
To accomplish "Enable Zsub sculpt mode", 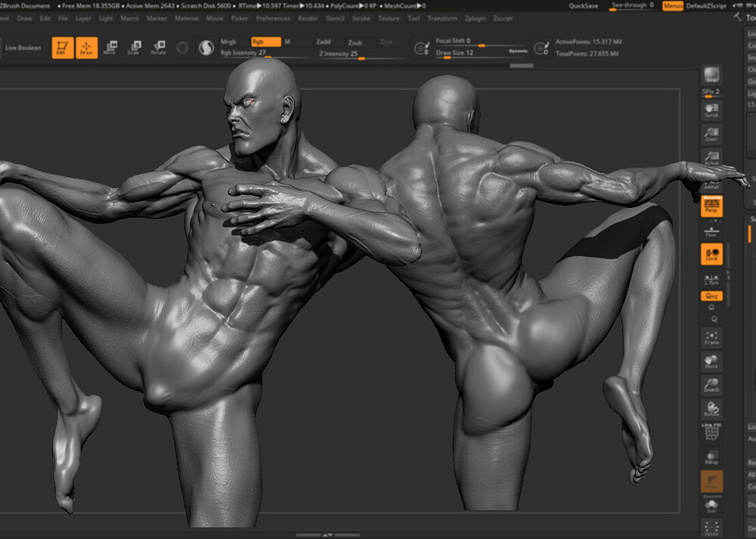I will [x=355, y=42].
